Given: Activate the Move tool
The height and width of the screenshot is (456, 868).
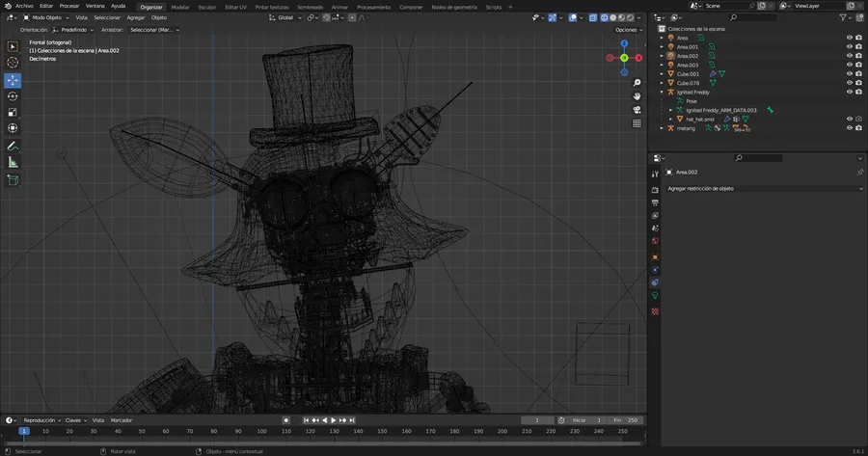Looking at the screenshot, I should (x=13, y=80).
